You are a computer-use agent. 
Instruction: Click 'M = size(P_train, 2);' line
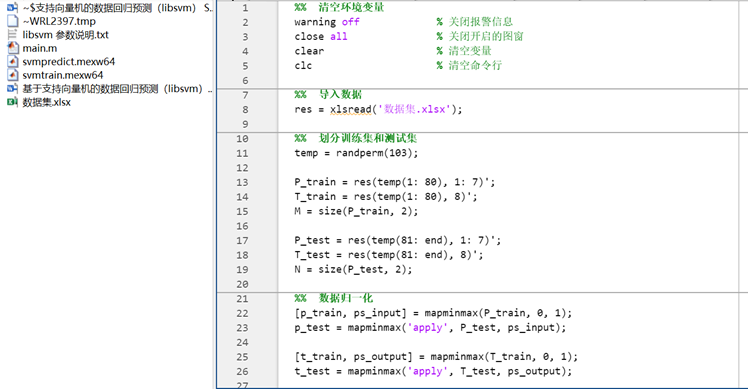356,211
